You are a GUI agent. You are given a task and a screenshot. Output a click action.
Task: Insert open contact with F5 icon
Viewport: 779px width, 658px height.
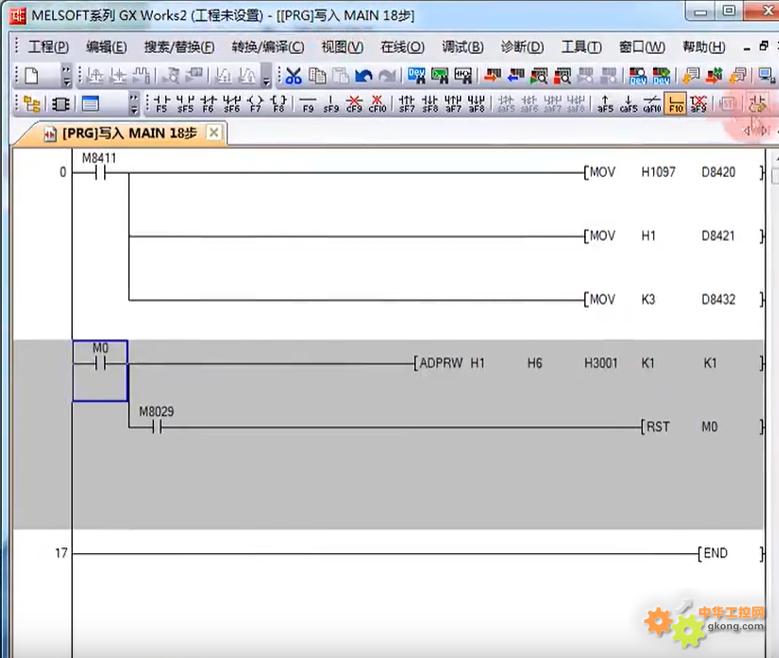coord(161,103)
